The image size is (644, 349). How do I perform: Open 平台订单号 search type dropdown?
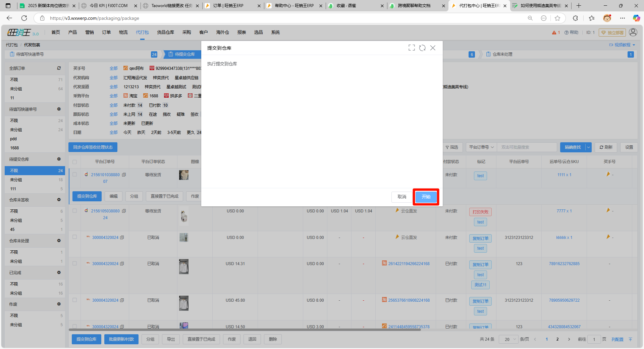tap(481, 147)
